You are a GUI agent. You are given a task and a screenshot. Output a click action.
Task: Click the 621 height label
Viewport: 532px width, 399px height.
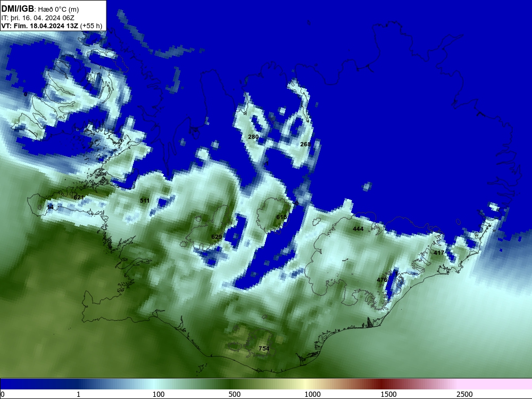(x=79, y=197)
